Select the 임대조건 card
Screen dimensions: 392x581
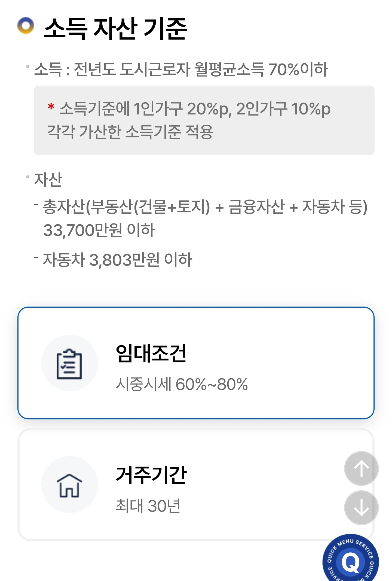pos(196,363)
